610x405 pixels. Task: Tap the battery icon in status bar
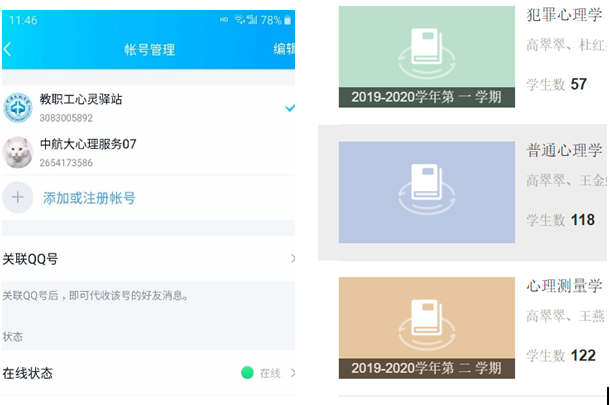click(x=288, y=20)
